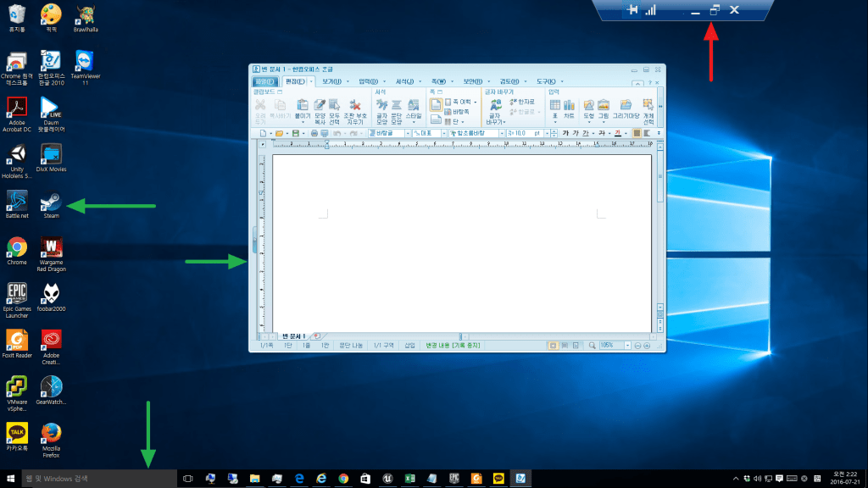Open the 보기 menu
Screen dimensions: 868x488
click(x=330, y=81)
